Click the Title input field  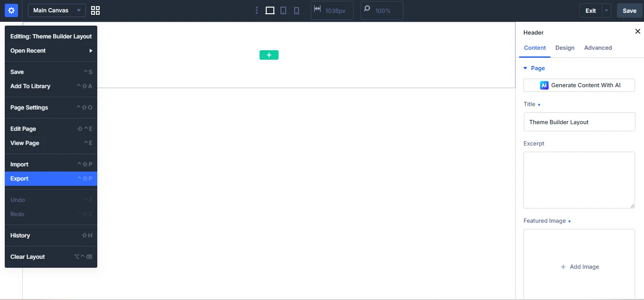point(579,122)
